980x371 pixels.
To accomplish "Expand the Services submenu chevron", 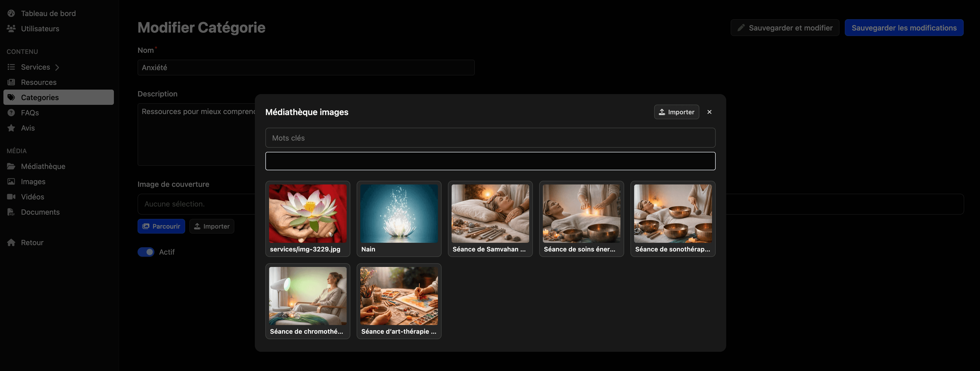I will [x=57, y=67].
